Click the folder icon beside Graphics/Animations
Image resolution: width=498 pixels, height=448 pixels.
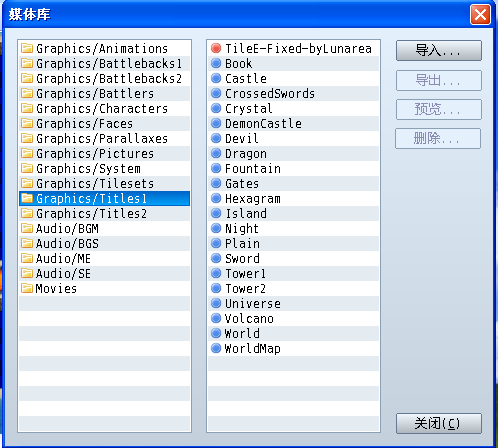pyautogui.click(x=27, y=48)
